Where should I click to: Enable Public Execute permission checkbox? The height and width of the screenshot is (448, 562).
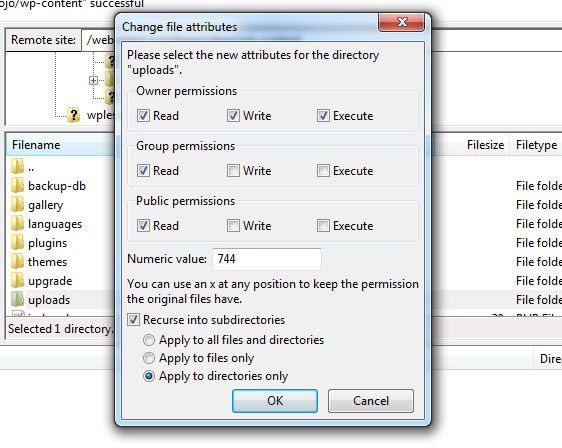click(323, 226)
